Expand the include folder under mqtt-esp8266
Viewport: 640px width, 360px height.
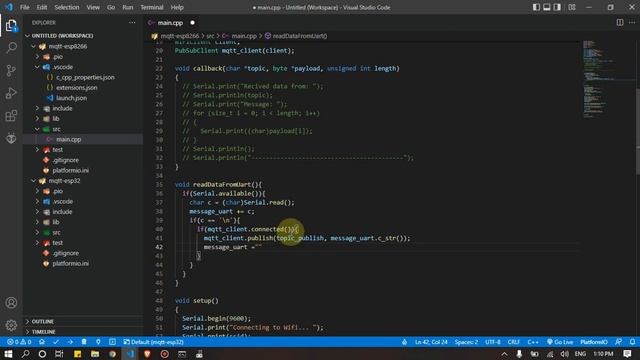83,108
